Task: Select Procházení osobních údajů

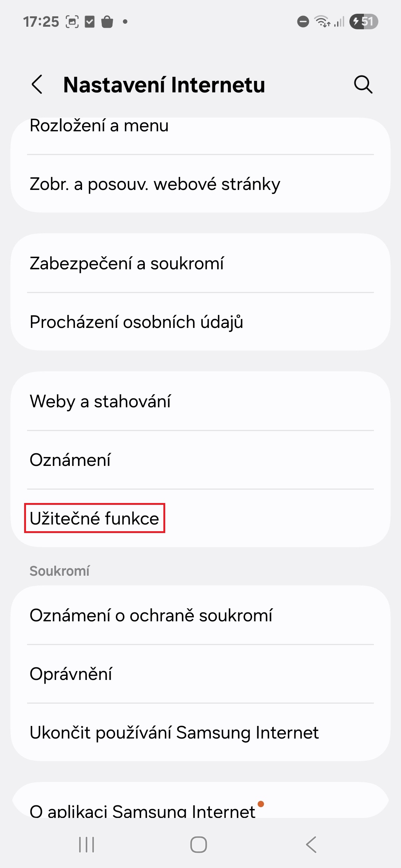Action: coord(200,322)
